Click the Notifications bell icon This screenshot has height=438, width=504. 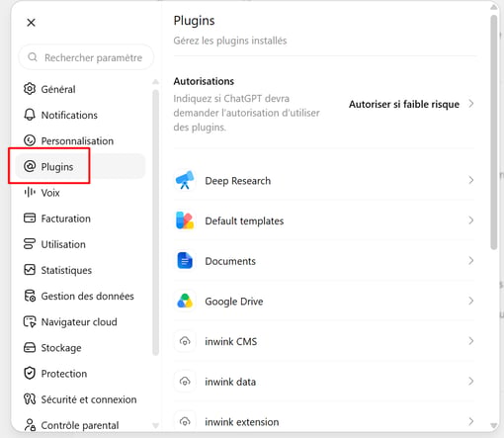click(30, 115)
